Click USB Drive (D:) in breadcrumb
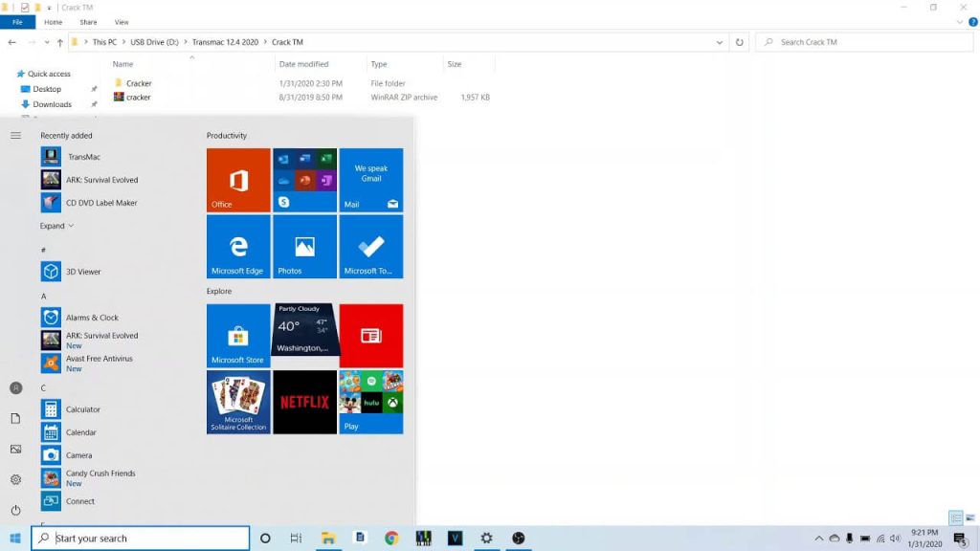The width and height of the screenshot is (980, 551). tap(154, 42)
